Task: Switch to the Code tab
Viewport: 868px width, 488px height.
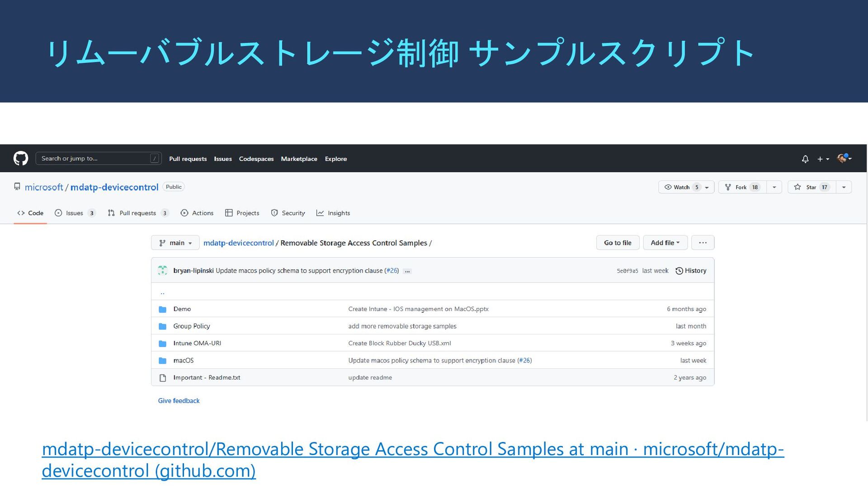Action: [30, 213]
